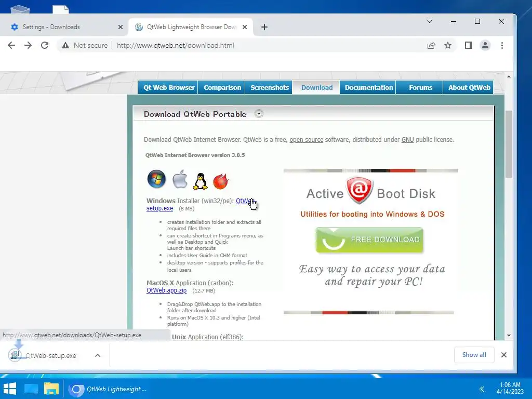The width and height of the screenshot is (532, 399).
Task: Open the profile avatar menu
Action: tap(485, 46)
